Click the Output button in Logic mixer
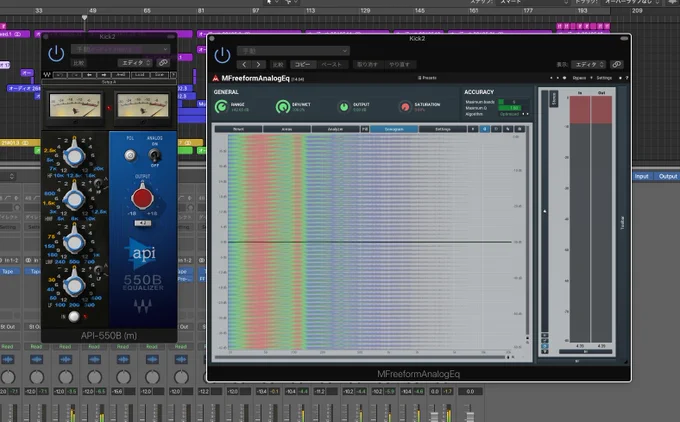Image resolution: width=680 pixels, height=422 pixels. [x=668, y=176]
